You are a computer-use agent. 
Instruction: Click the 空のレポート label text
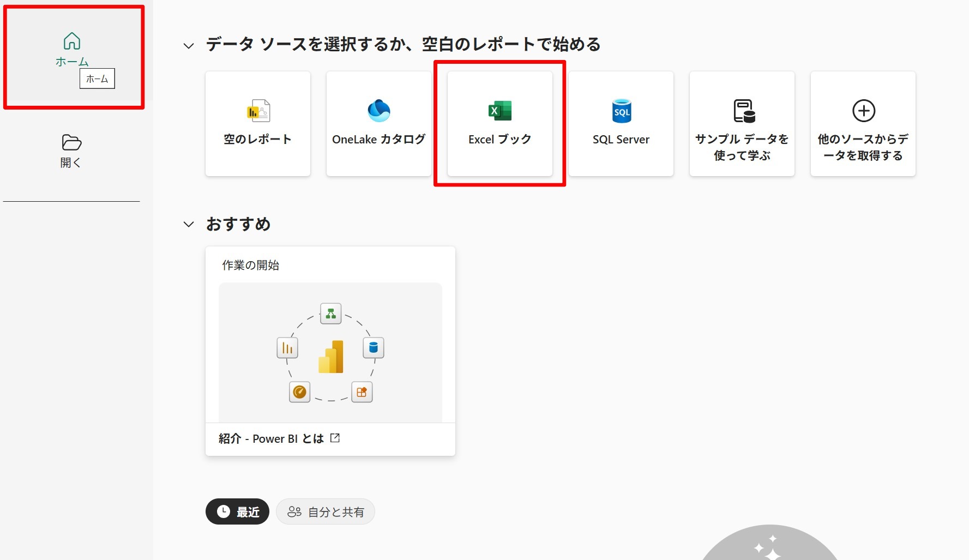click(x=258, y=139)
